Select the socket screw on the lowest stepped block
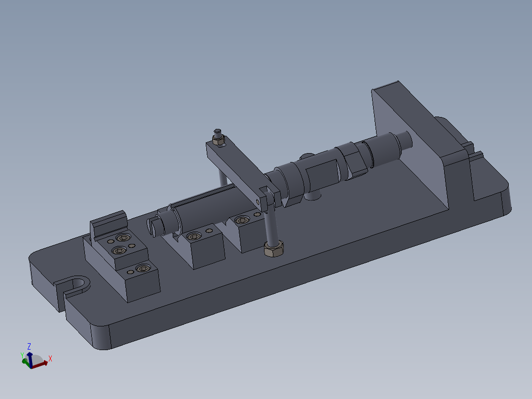Viewport: 532px width, 399px height. 143,269
